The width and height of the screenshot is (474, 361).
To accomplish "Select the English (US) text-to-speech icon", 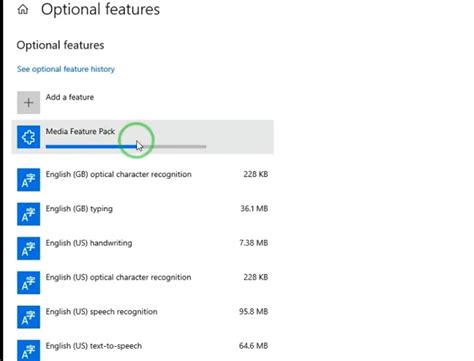I will click(29, 351).
